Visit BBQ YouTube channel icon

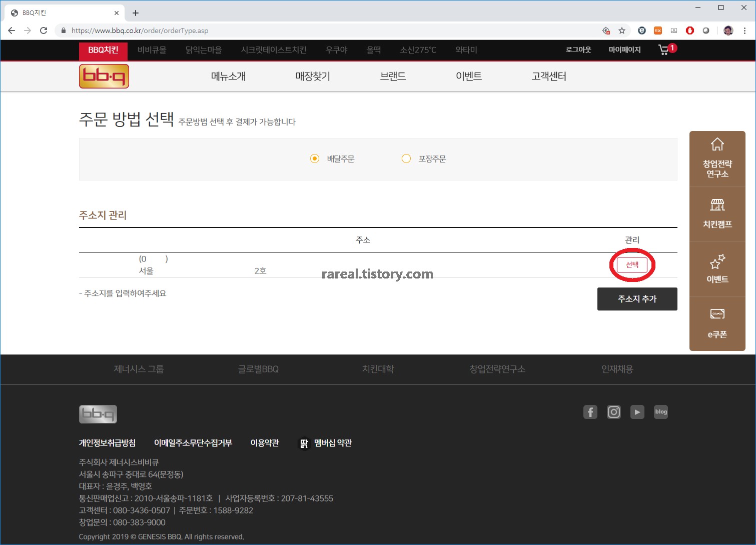pos(637,412)
